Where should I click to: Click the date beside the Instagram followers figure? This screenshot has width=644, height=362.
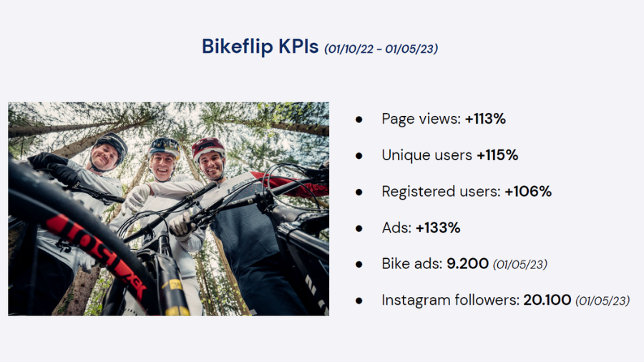(602, 301)
